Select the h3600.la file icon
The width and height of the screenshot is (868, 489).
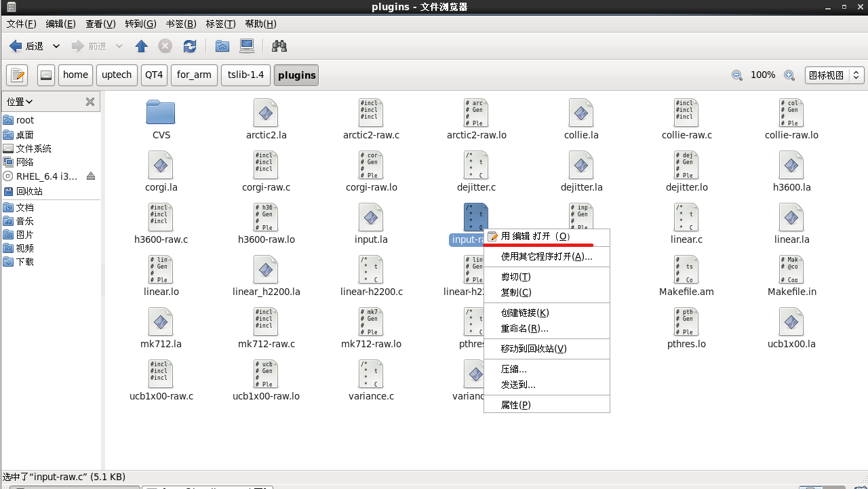pos(791,164)
